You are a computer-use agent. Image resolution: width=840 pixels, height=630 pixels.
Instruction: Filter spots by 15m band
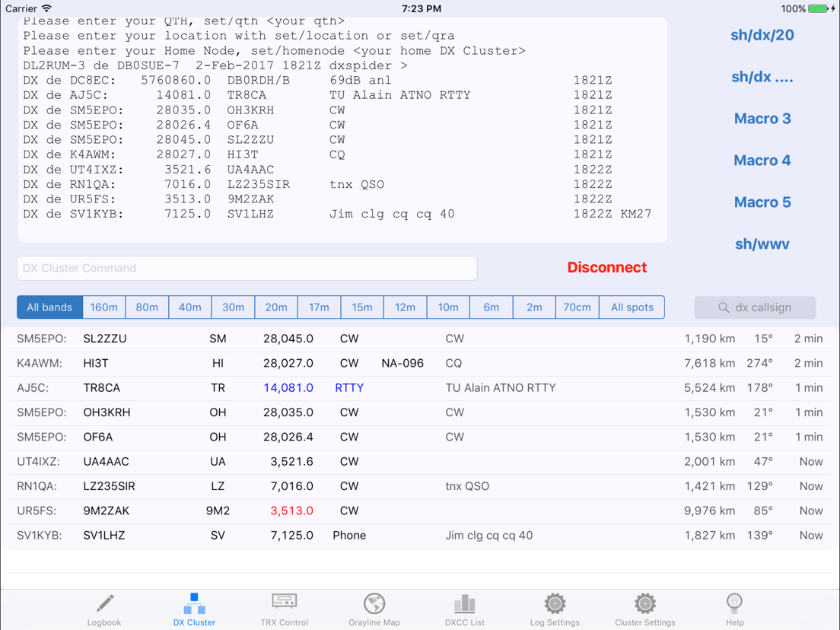click(362, 307)
